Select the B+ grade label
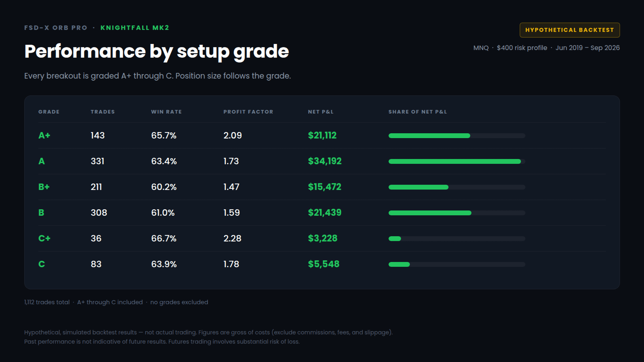This screenshot has height=362, width=644. click(44, 187)
